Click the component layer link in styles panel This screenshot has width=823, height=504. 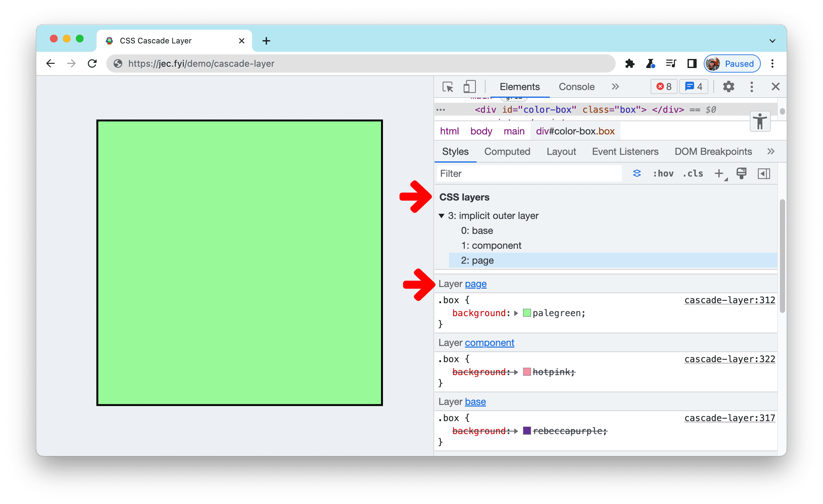click(x=490, y=342)
